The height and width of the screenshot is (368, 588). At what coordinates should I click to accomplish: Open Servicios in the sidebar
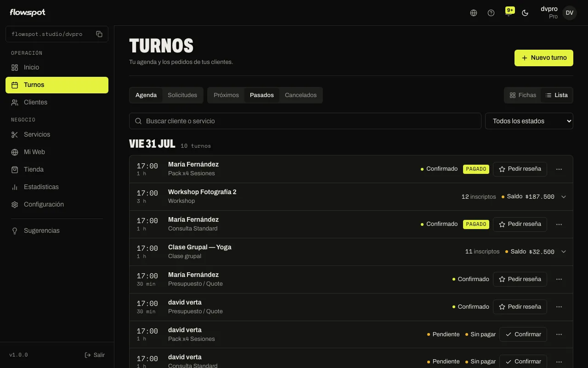coord(57,134)
